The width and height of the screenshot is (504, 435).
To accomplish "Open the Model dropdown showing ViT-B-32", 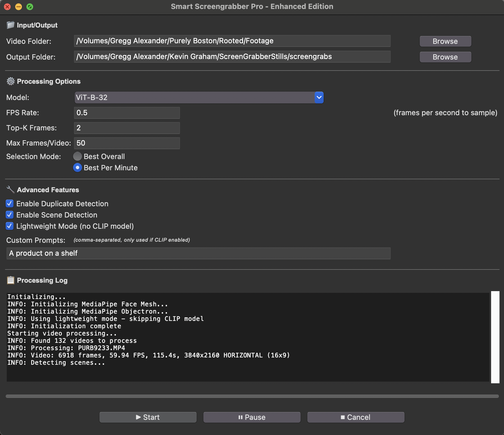I will (197, 98).
